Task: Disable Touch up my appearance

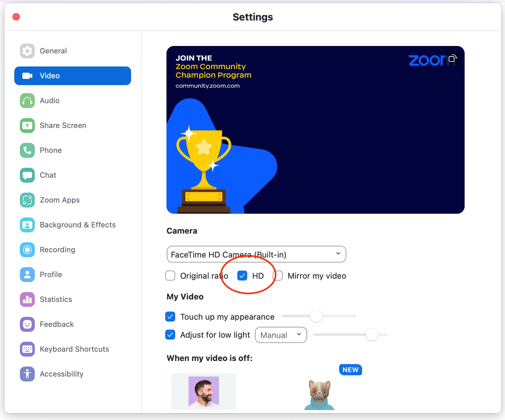Action: [x=170, y=317]
